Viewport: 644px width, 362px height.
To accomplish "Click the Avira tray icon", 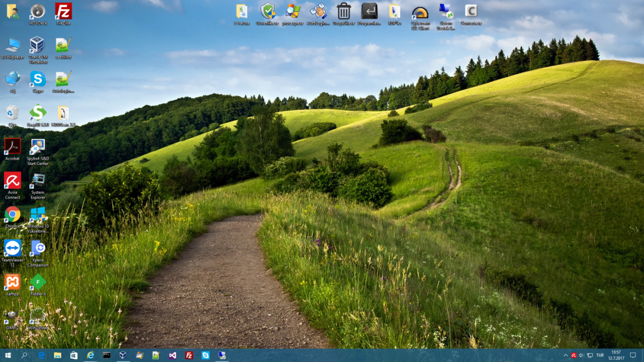I will (x=574, y=355).
